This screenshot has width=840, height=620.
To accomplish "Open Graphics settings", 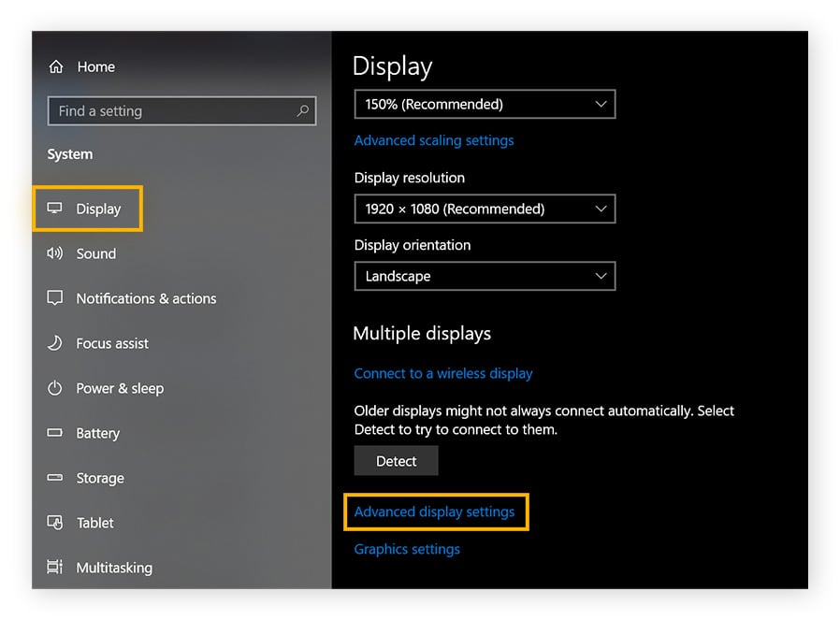I will 407,549.
